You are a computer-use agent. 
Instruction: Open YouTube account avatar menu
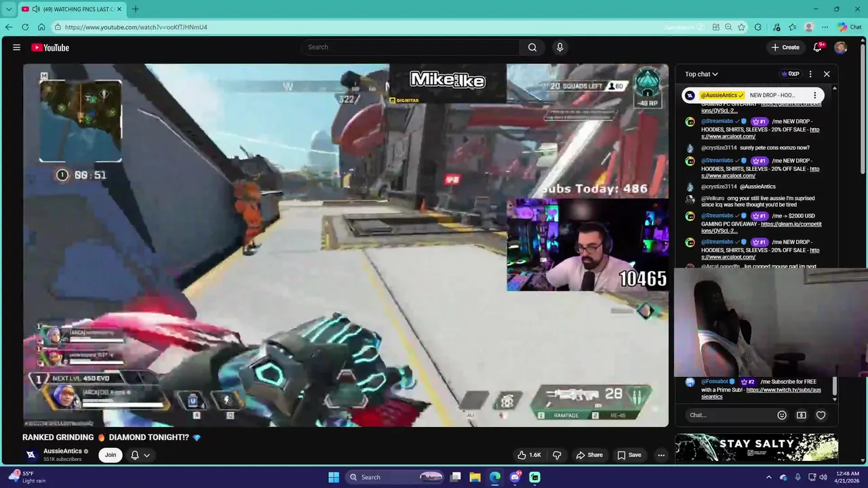pyautogui.click(x=841, y=47)
